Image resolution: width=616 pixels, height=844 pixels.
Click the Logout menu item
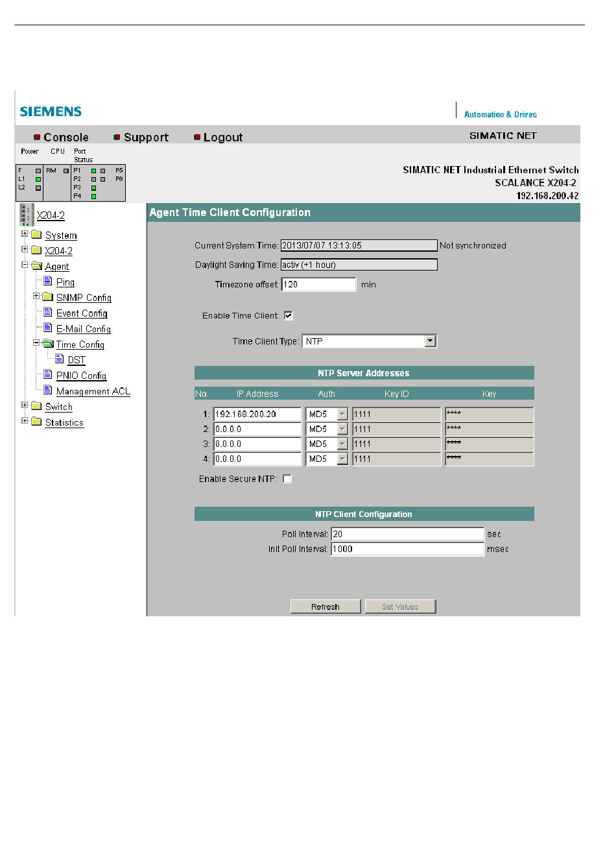click(x=222, y=138)
